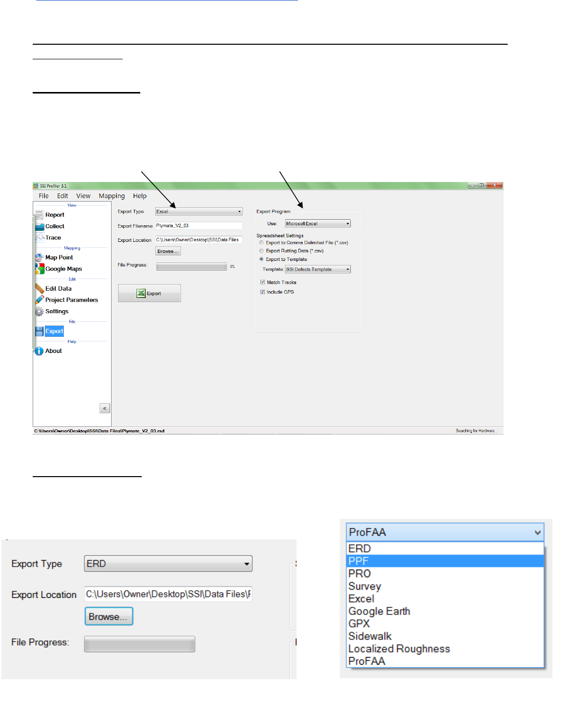
Task: Choose Survey from the dropdown list
Action: point(445,586)
